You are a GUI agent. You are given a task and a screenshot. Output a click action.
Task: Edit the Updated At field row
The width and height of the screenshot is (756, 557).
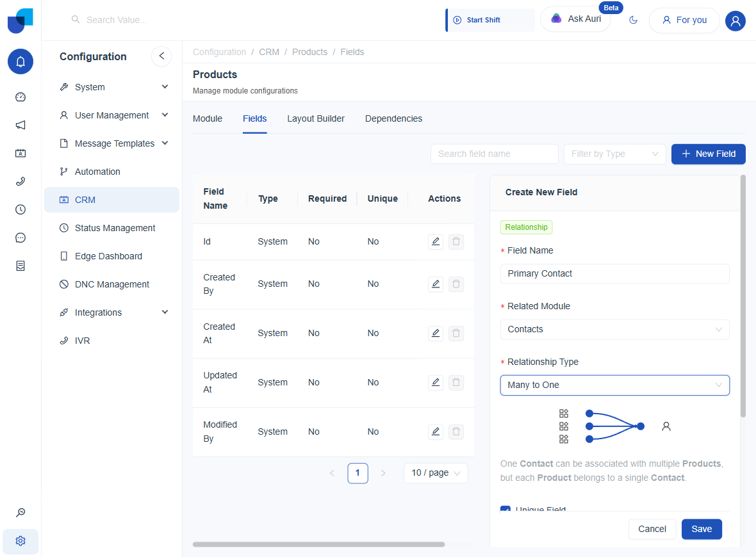[x=436, y=382]
